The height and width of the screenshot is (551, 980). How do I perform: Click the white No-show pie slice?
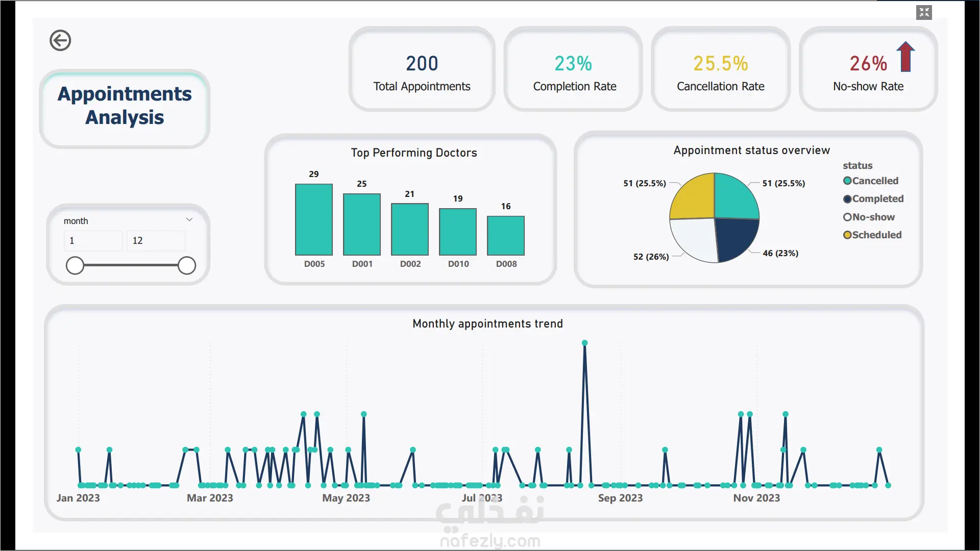(x=696, y=238)
